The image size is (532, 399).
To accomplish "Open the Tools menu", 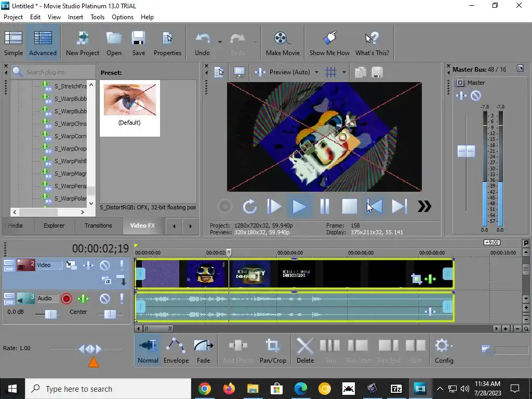I will pos(97,17).
